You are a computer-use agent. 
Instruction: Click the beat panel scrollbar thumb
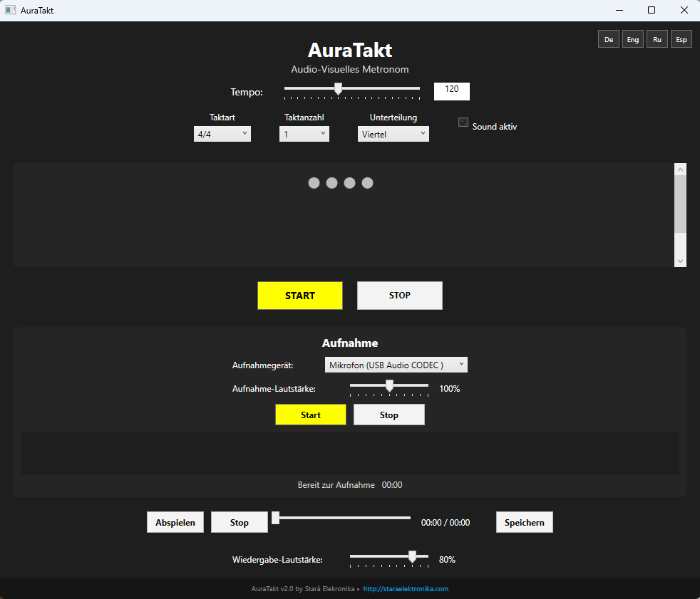(x=680, y=204)
